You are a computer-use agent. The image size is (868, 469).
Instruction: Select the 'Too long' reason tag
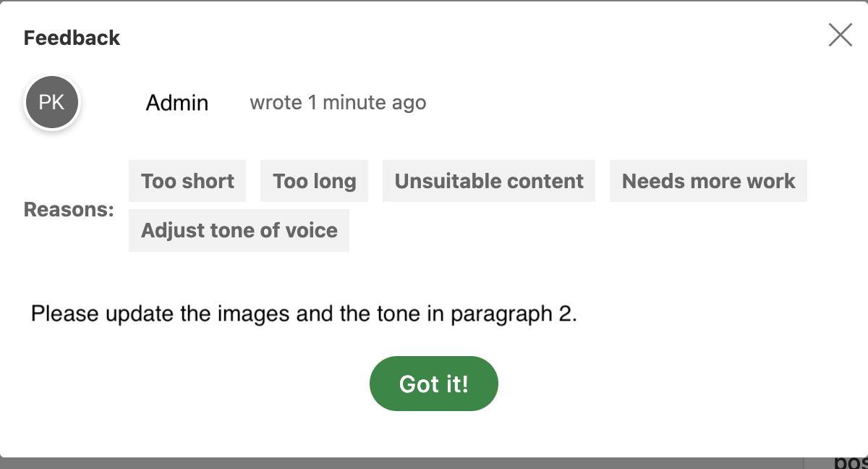click(314, 181)
